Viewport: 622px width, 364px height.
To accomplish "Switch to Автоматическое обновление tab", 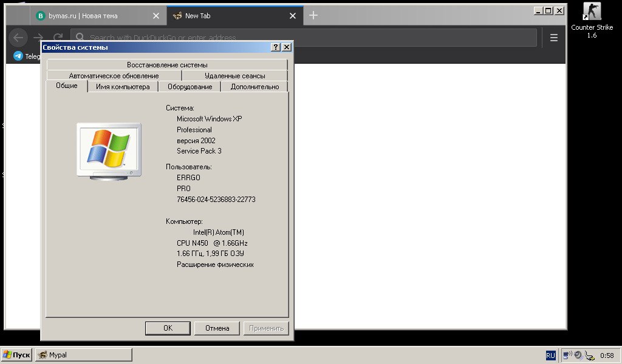I will (114, 76).
